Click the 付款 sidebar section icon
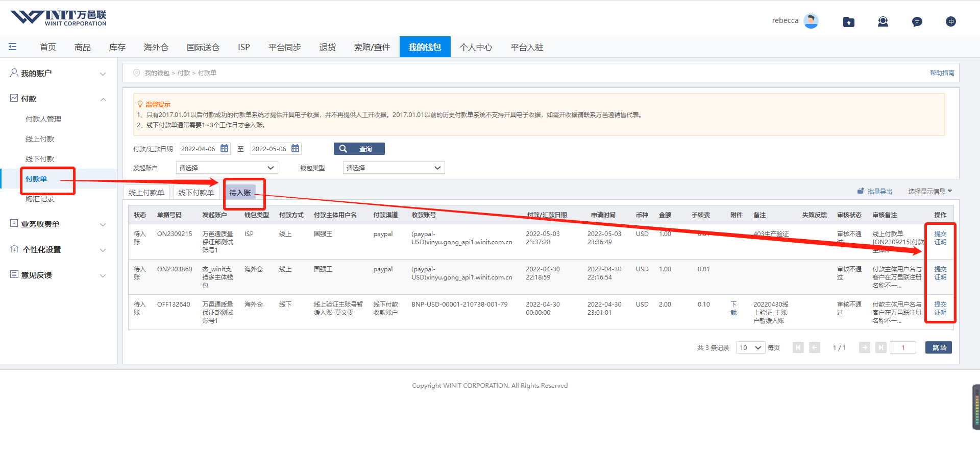 14,98
